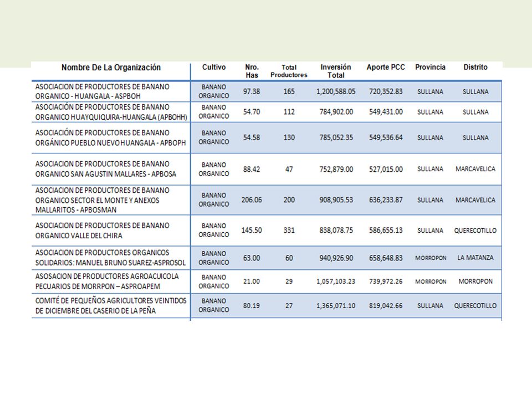532x399 pixels.
Task: Click Aporte PCC value 819,042.66
Action: (x=386, y=306)
